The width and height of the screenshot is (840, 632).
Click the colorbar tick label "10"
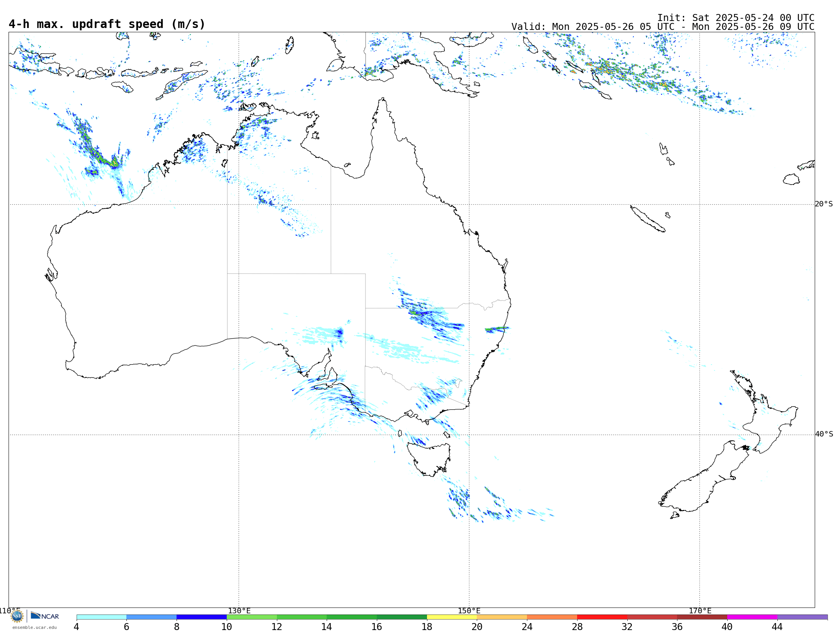click(x=227, y=627)
